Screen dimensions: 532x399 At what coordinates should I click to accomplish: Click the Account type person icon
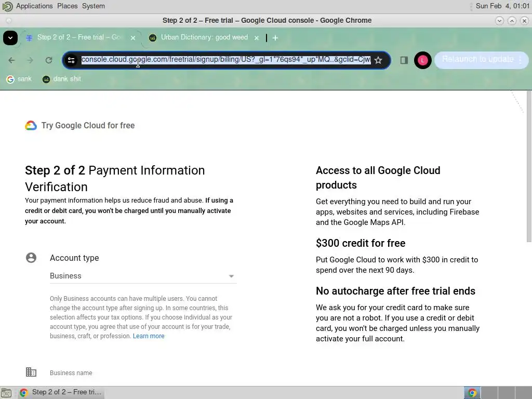31,258
